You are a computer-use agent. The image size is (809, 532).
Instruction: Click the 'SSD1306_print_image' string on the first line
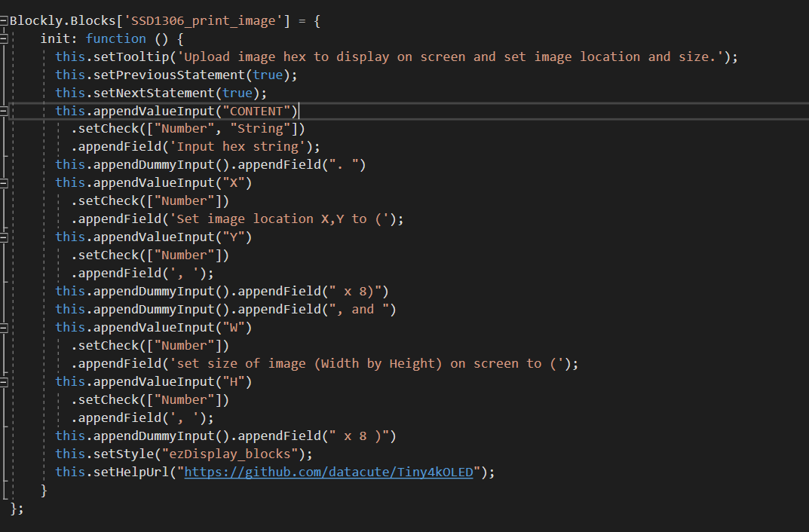click(204, 21)
